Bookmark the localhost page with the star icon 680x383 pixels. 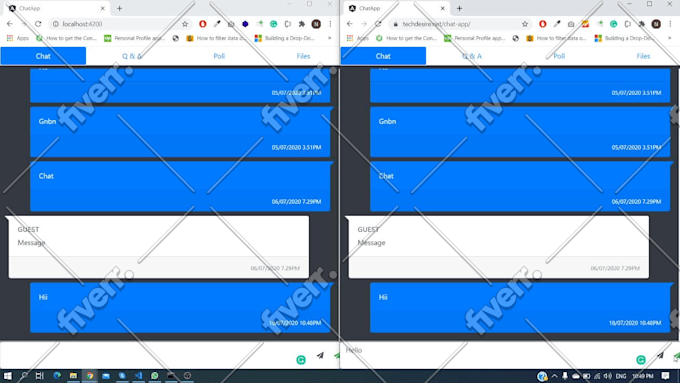(x=185, y=24)
